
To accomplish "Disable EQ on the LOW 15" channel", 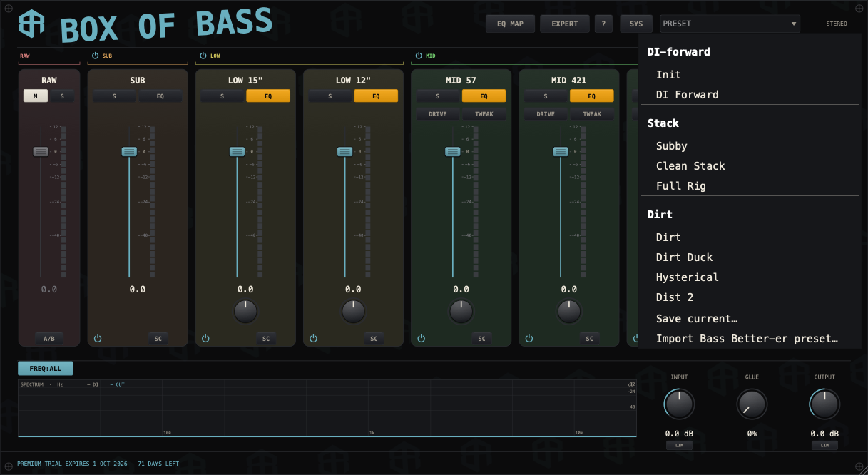I will click(x=268, y=96).
